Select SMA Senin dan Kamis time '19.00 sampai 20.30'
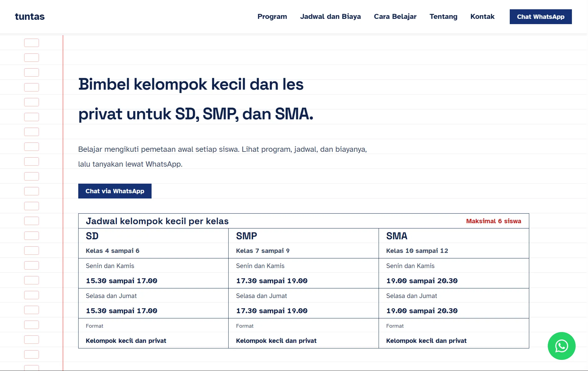The image size is (588, 371). [422, 281]
